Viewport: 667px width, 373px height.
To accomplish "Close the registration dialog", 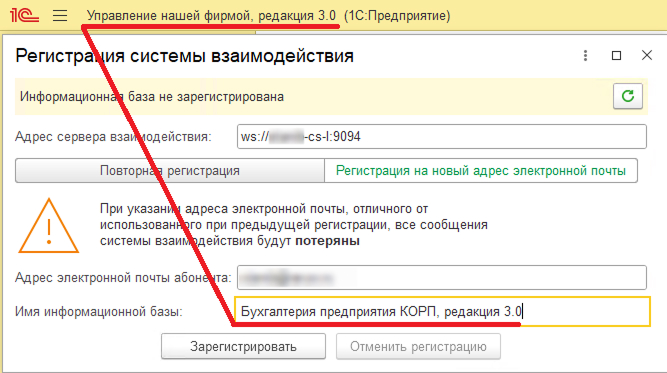I will coord(647,55).
